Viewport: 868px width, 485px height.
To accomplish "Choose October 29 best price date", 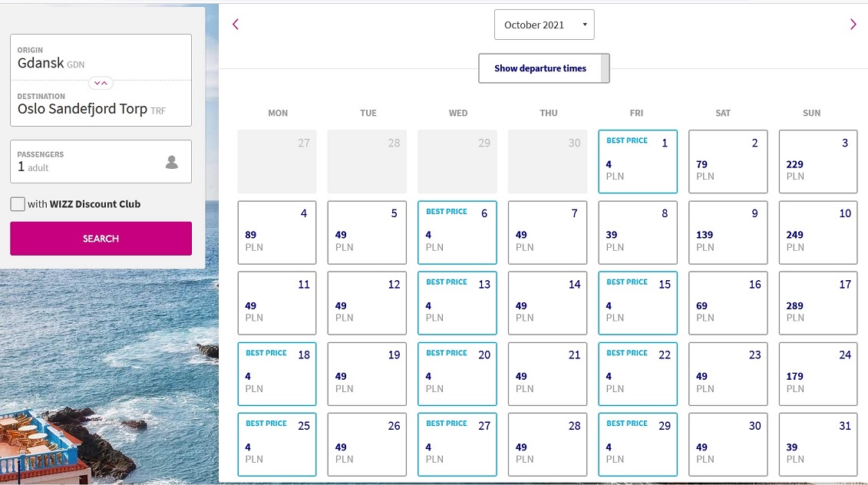I will point(638,444).
